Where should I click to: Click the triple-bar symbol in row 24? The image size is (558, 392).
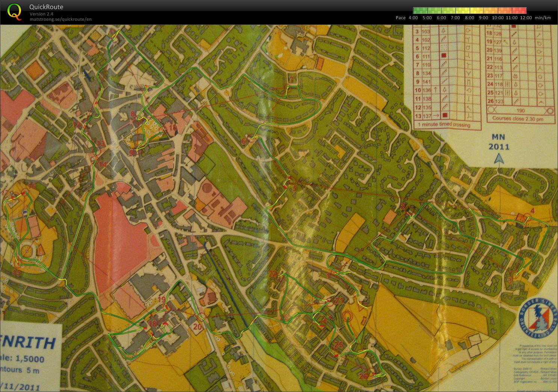pyautogui.click(x=508, y=84)
